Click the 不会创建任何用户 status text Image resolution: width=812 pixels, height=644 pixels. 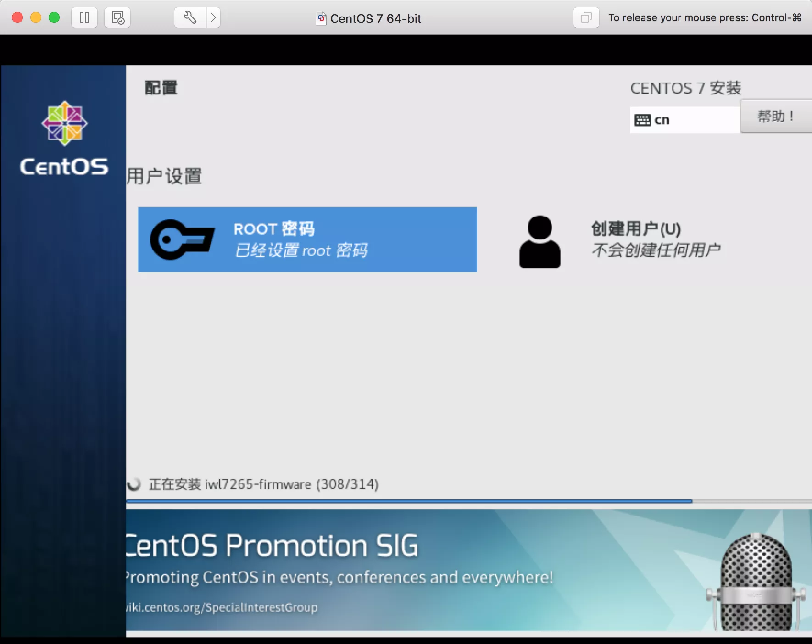[x=656, y=250]
